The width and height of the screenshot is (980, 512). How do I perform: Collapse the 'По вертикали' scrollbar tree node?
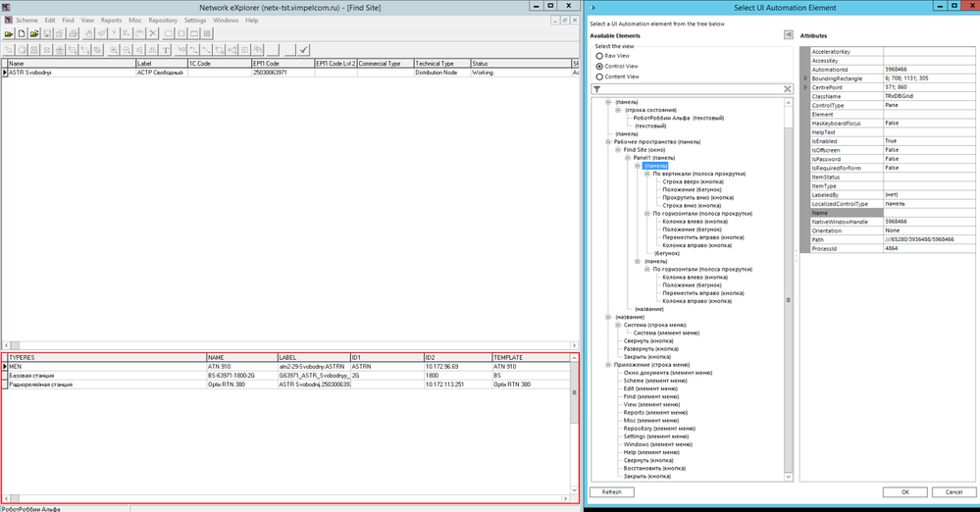tap(646, 174)
